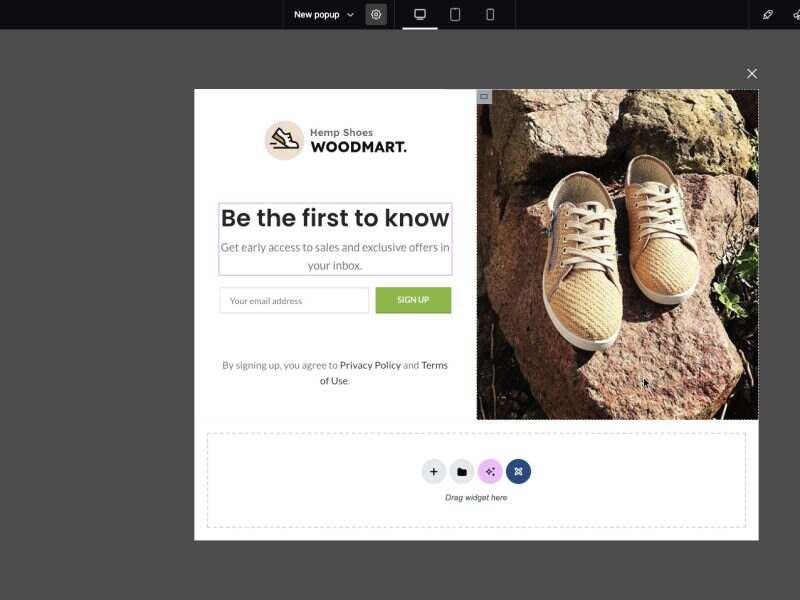The height and width of the screenshot is (600, 800).
Task: Open the pink AI sparkle builder icon
Action: click(490, 472)
